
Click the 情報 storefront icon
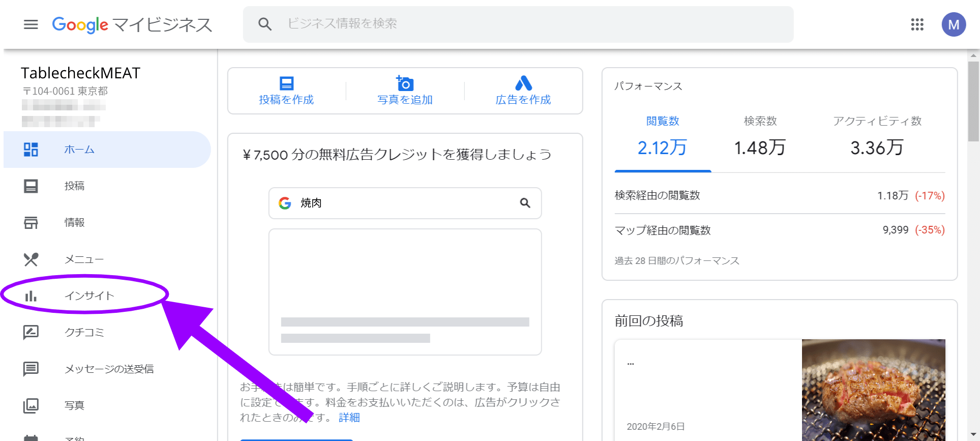[31, 223]
